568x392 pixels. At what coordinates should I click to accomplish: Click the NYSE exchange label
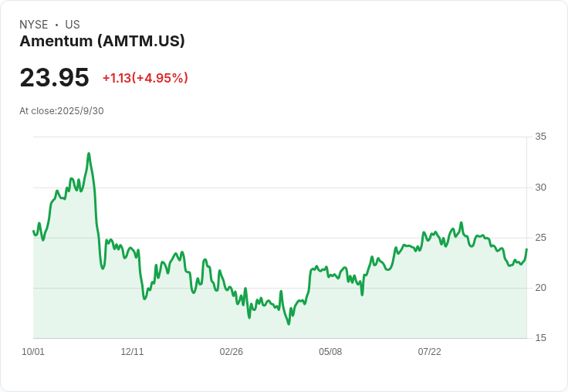(x=34, y=25)
